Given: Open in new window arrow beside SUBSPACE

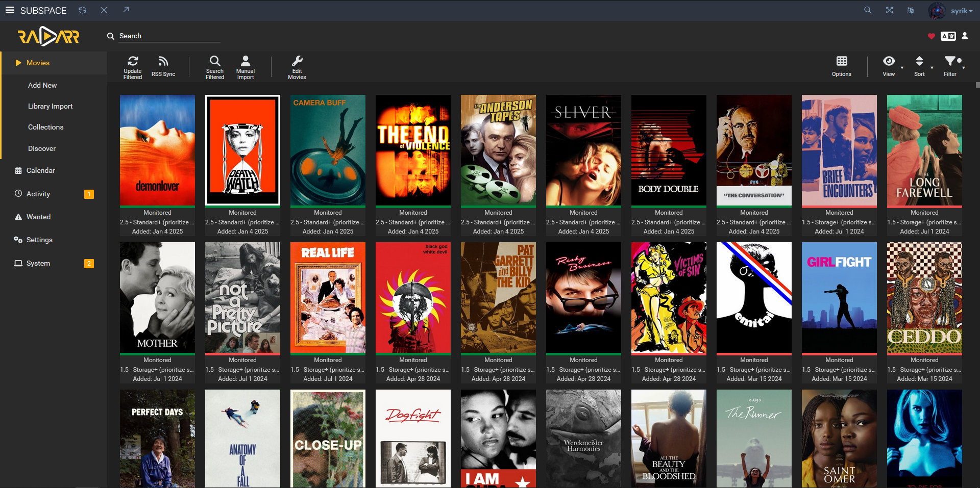Looking at the screenshot, I should [x=126, y=10].
